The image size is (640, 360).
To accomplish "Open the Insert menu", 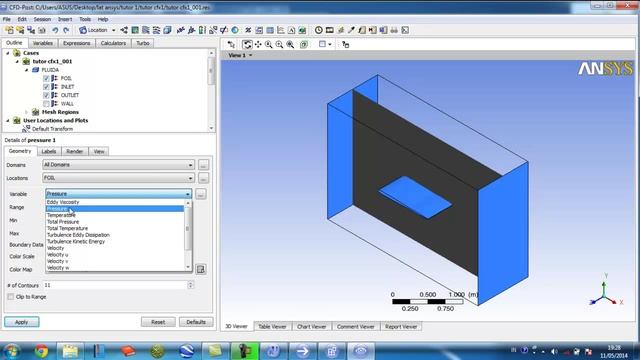I will [x=65, y=19].
